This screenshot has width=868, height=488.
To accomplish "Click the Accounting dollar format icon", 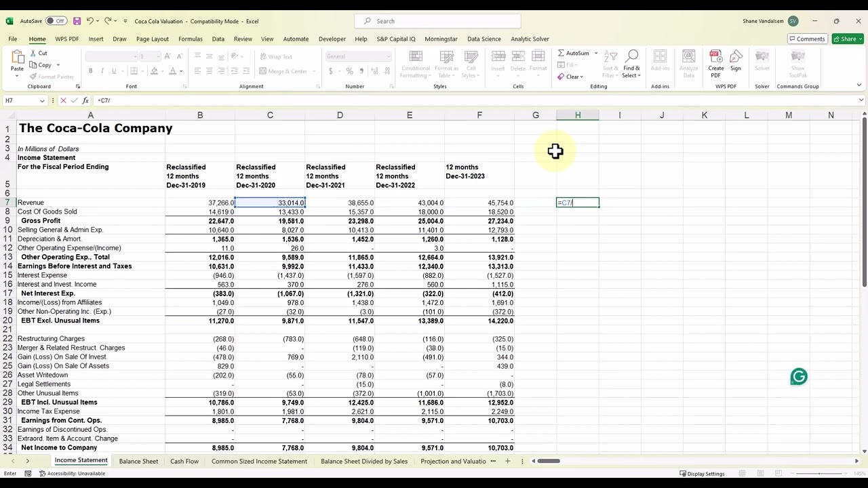I will click(x=330, y=71).
